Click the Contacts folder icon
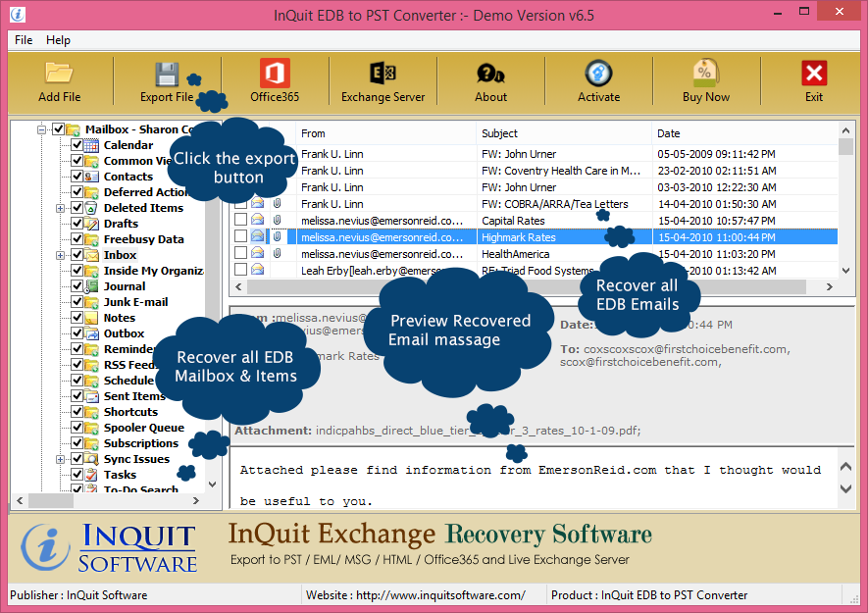 pyautogui.click(x=91, y=177)
